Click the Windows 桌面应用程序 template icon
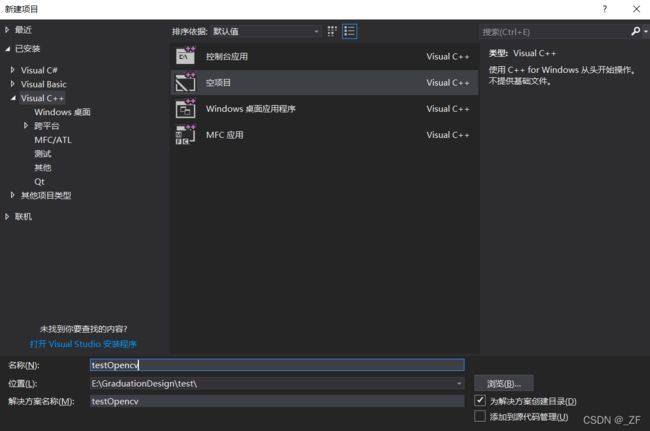The height and width of the screenshot is (431, 650). (x=185, y=109)
